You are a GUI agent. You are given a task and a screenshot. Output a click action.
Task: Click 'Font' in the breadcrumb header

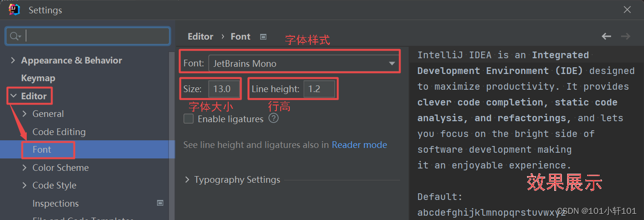pyautogui.click(x=241, y=37)
